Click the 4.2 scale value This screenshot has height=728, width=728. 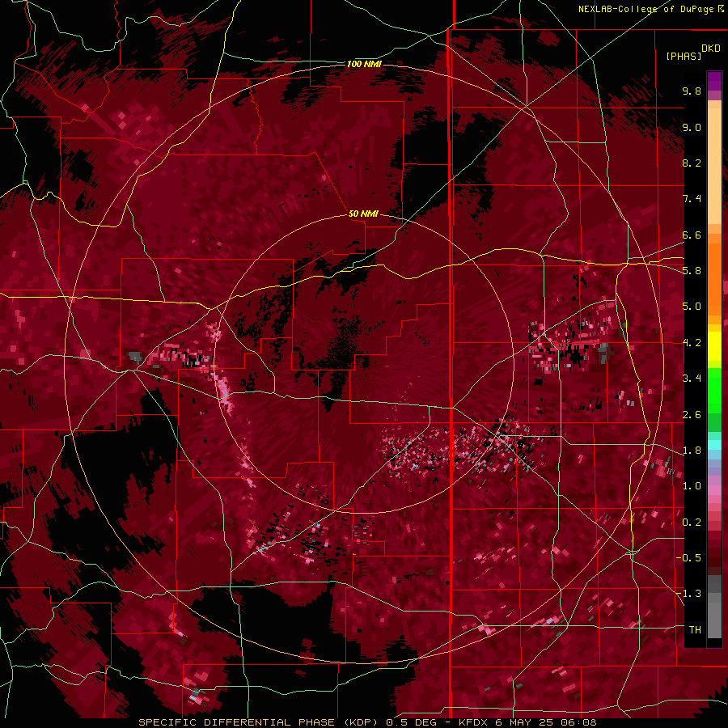click(692, 343)
